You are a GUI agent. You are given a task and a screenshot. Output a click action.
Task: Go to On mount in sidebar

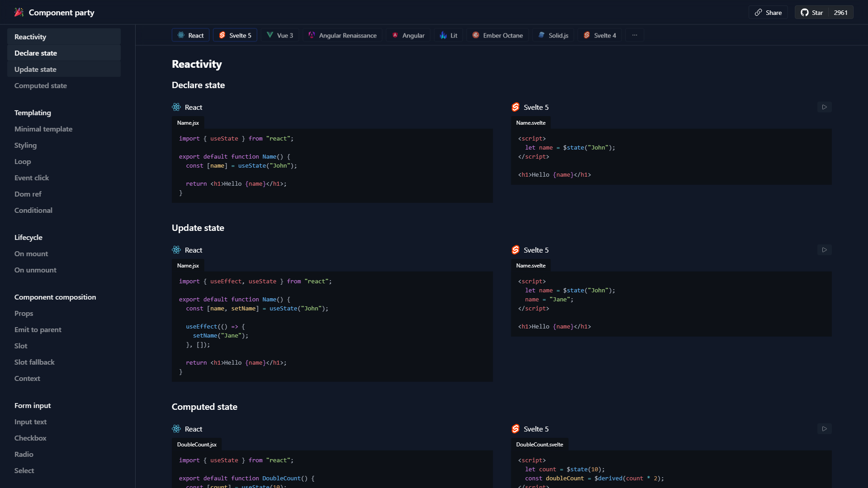[64, 253]
